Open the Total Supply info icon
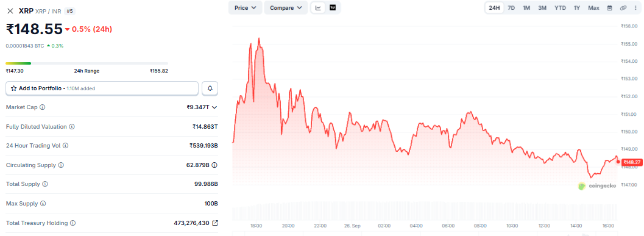The height and width of the screenshot is (236, 644). click(45, 184)
